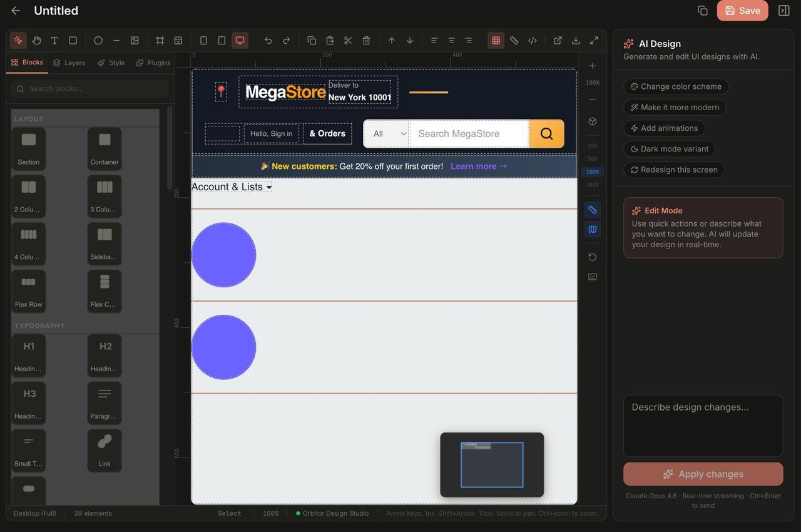Pick the Text tool in toolbar

[54, 41]
